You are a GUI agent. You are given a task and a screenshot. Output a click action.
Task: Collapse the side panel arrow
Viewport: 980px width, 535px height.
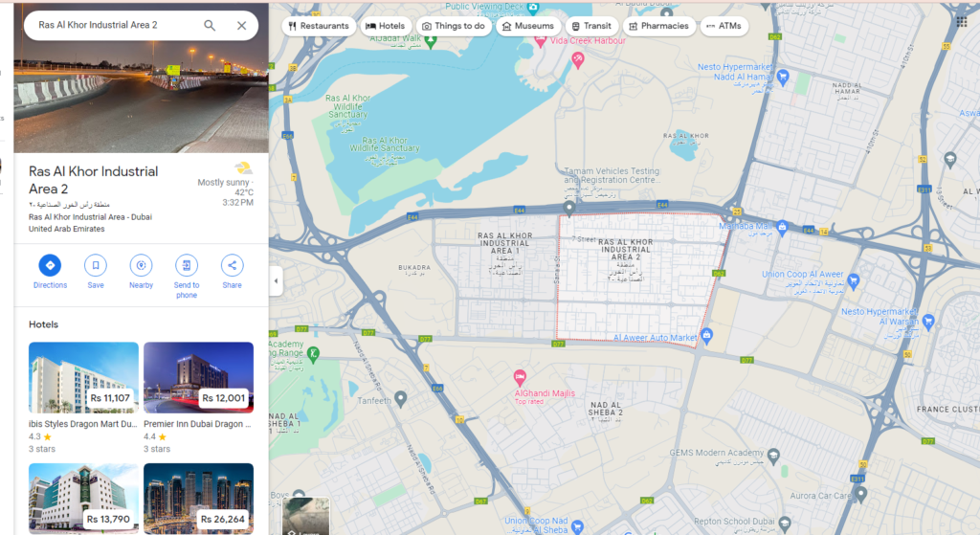coord(277,281)
